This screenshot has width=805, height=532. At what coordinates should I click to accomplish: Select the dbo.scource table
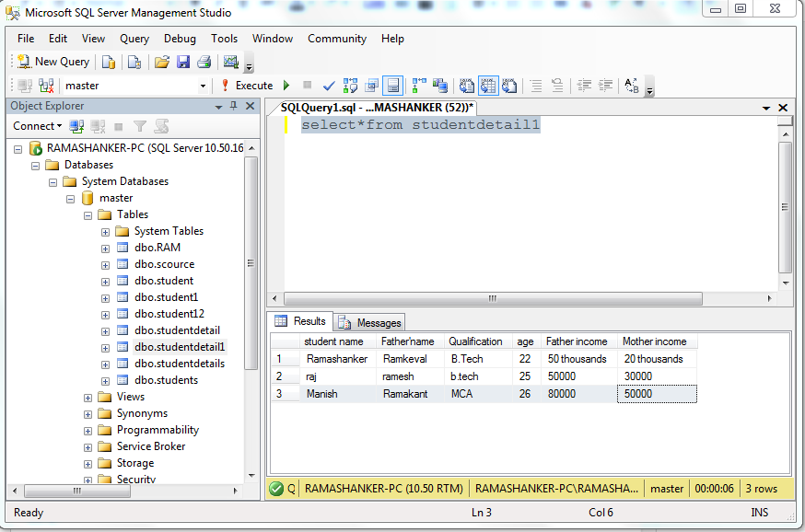click(x=164, y=264)
